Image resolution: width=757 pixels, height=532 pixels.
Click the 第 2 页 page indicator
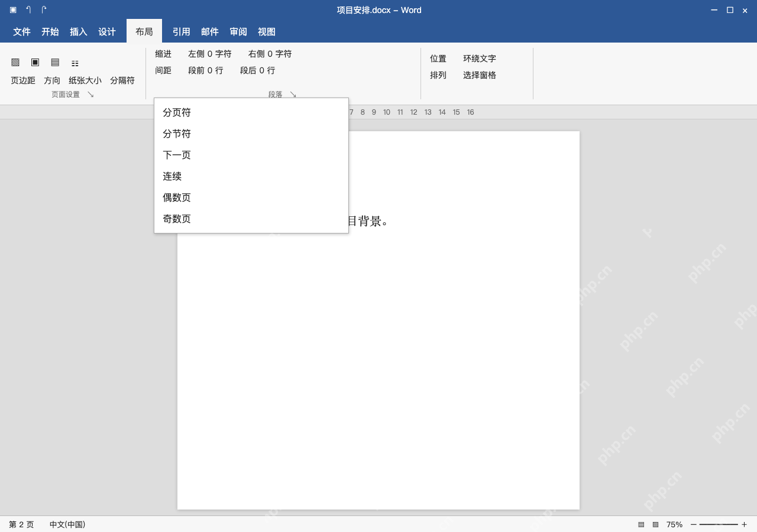click(x=21, y=524)
